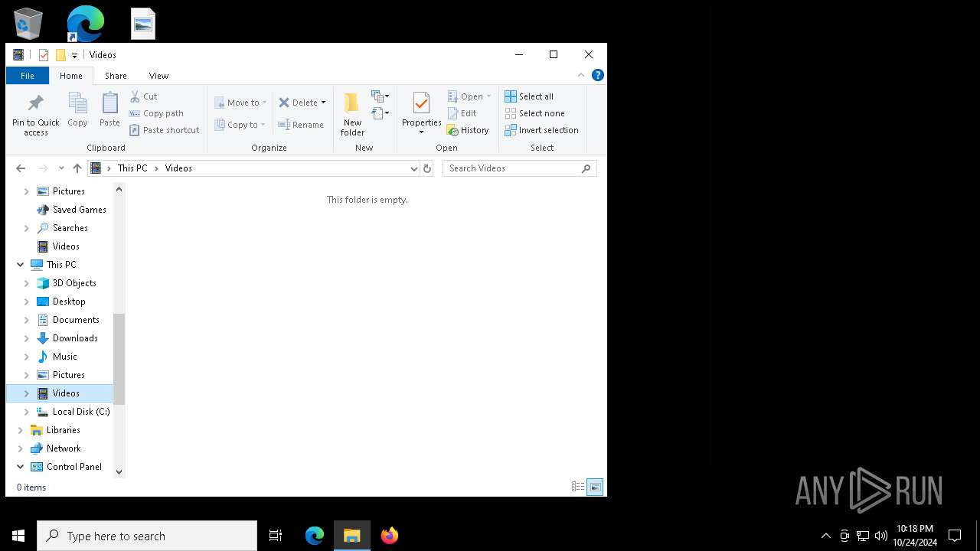The width and height of the screenshot is (980, 551).
Task: Expand Libraries tree node
Action: click(x=20, y=430)
